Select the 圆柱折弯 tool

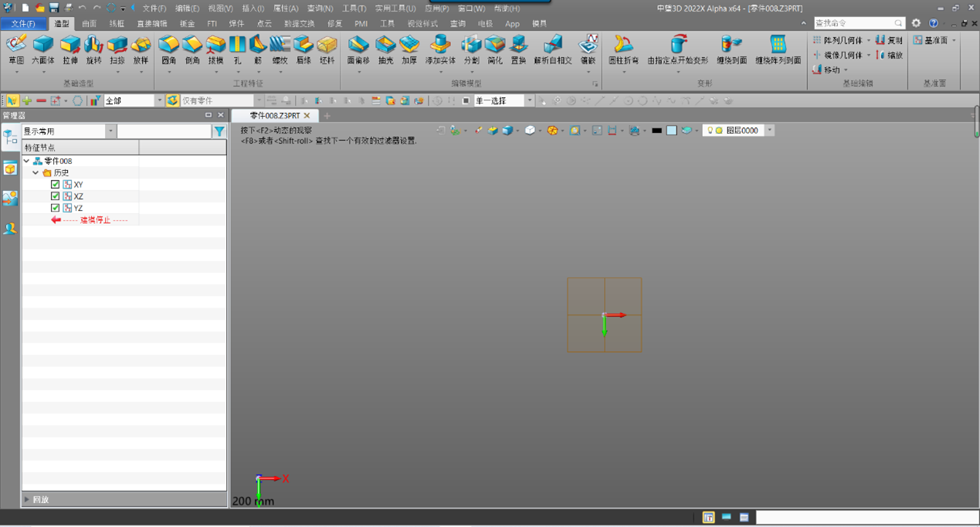coord(623,49)
